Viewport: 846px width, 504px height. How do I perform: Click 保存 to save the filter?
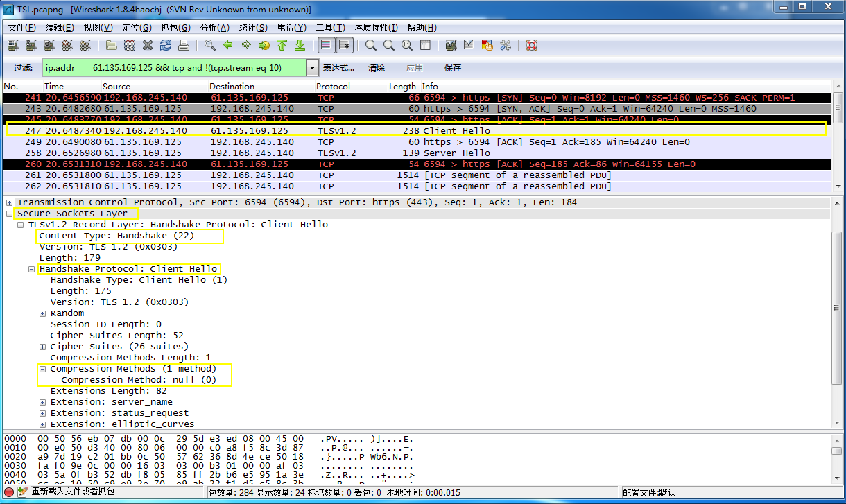click(453, 68)
